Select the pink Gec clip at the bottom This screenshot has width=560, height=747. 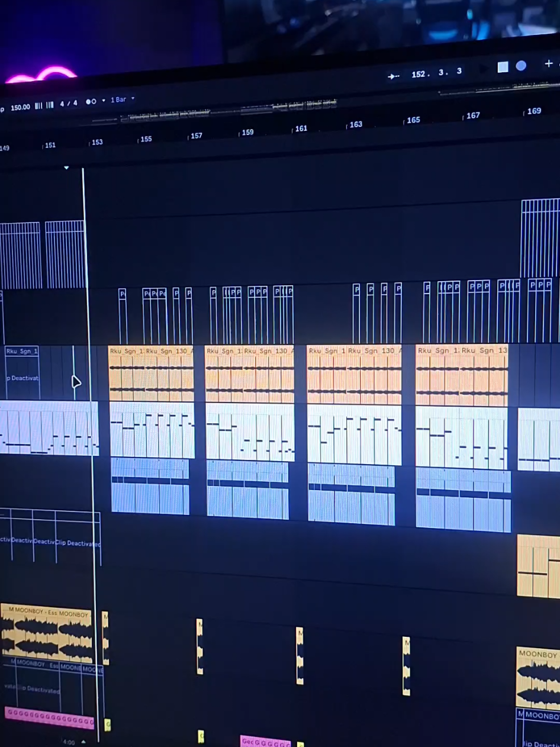pyautogui.click(x=265, y=742)
